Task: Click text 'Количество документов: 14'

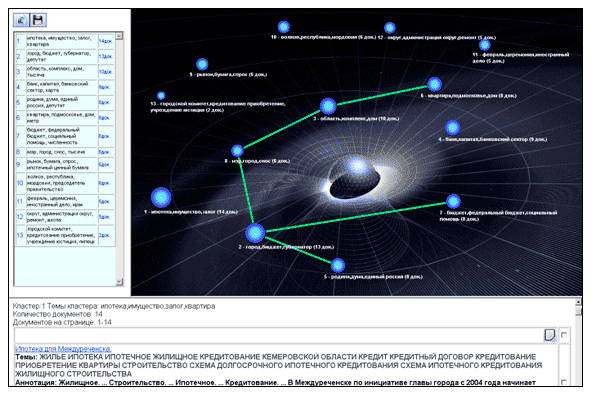Action: coord(57,314)
